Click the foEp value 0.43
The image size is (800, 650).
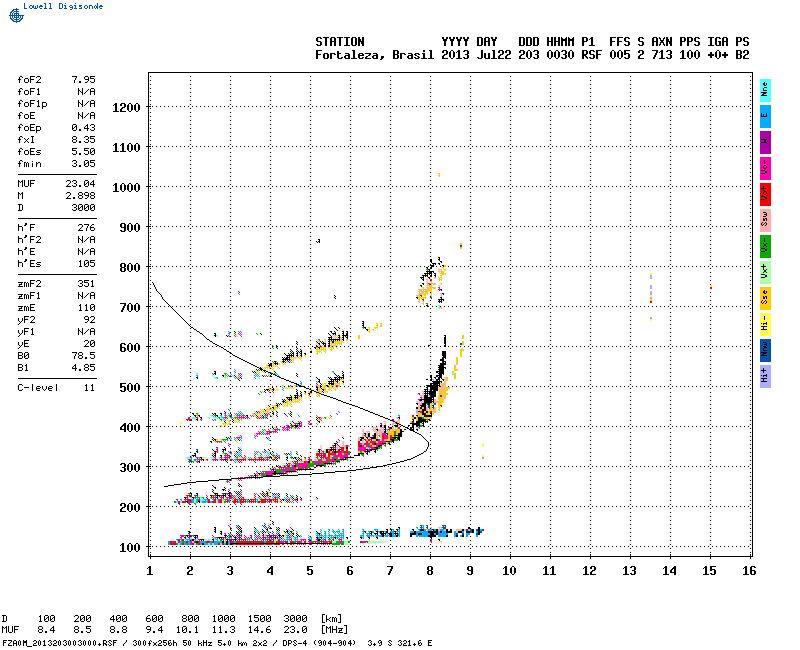click(x=83, y=128)
